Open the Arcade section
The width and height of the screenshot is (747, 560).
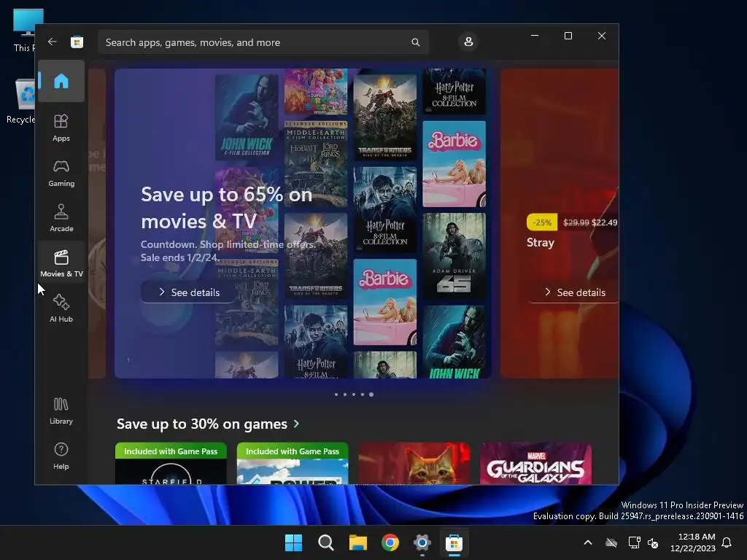click(x=61, y=218)
